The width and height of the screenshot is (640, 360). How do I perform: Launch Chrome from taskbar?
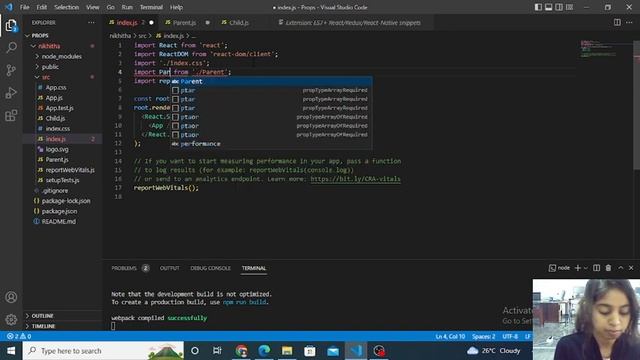coord(241,351)
